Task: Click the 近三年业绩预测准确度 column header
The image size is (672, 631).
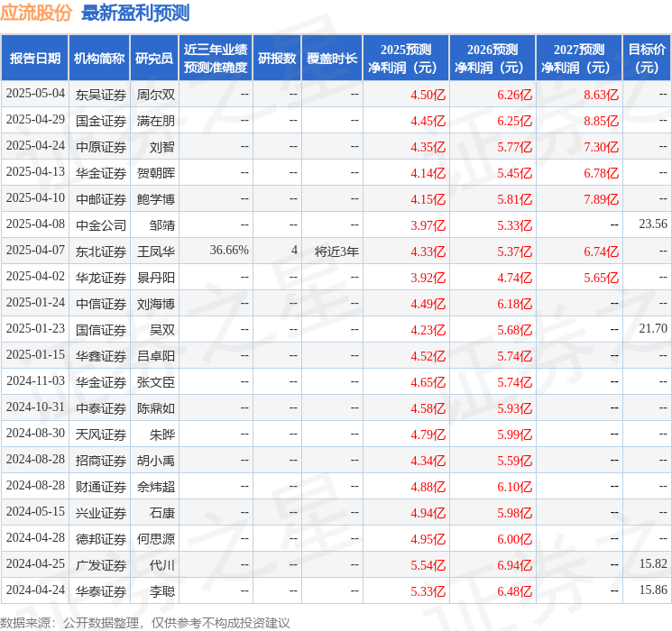Action: (x=216, y=58)
